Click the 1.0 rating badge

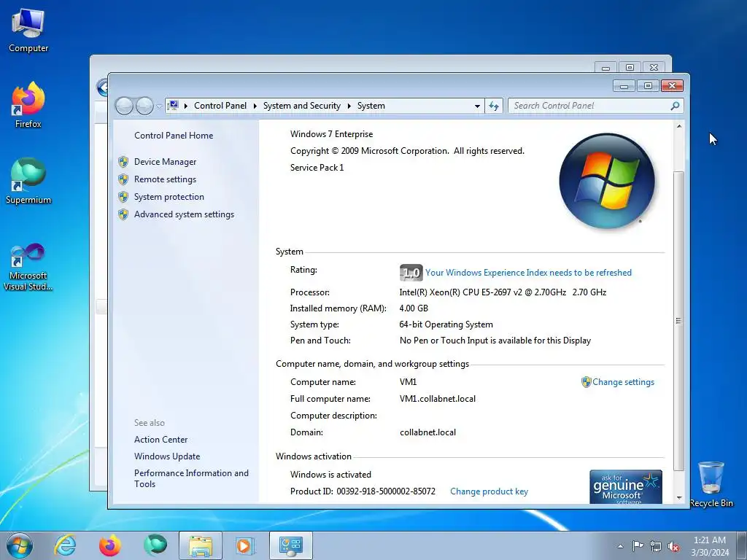tap(411, 273)
